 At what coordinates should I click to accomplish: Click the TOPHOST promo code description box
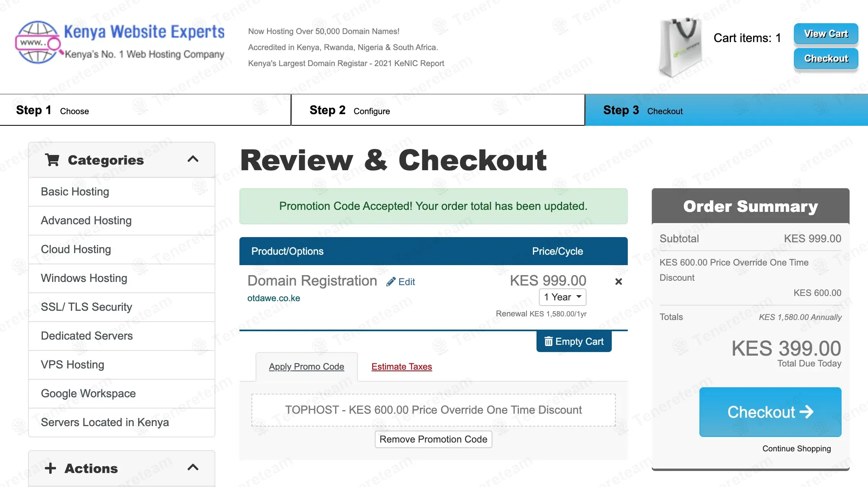click(433, 410)
